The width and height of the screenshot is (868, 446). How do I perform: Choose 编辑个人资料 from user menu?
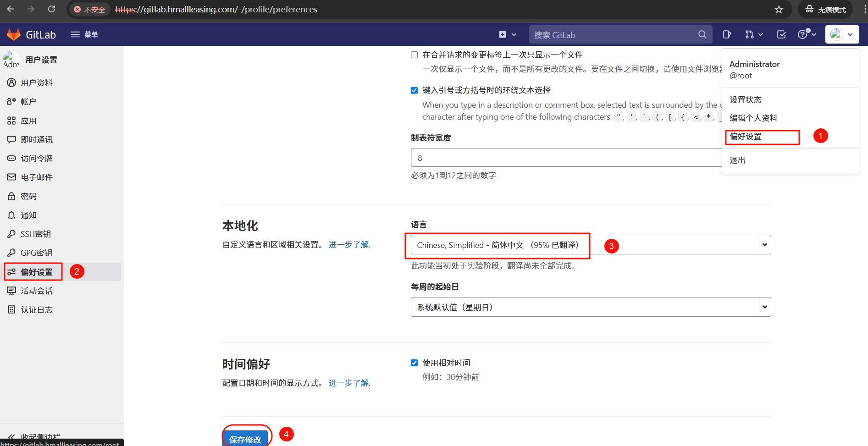(753, 118)
